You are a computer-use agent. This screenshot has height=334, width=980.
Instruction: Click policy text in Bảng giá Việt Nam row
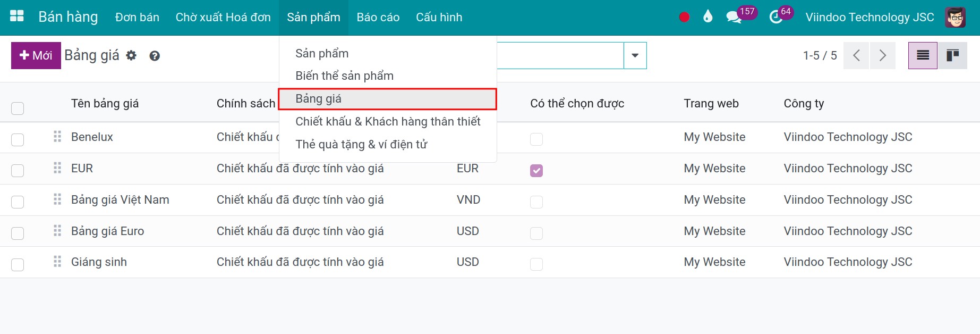point(300,199)
